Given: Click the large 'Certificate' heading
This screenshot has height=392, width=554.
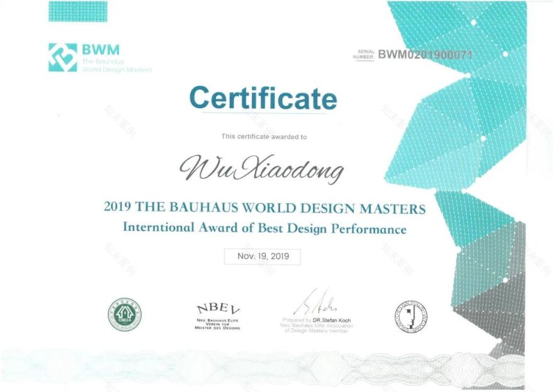Looking at the screenshot, I should click(x=263, y=98).
